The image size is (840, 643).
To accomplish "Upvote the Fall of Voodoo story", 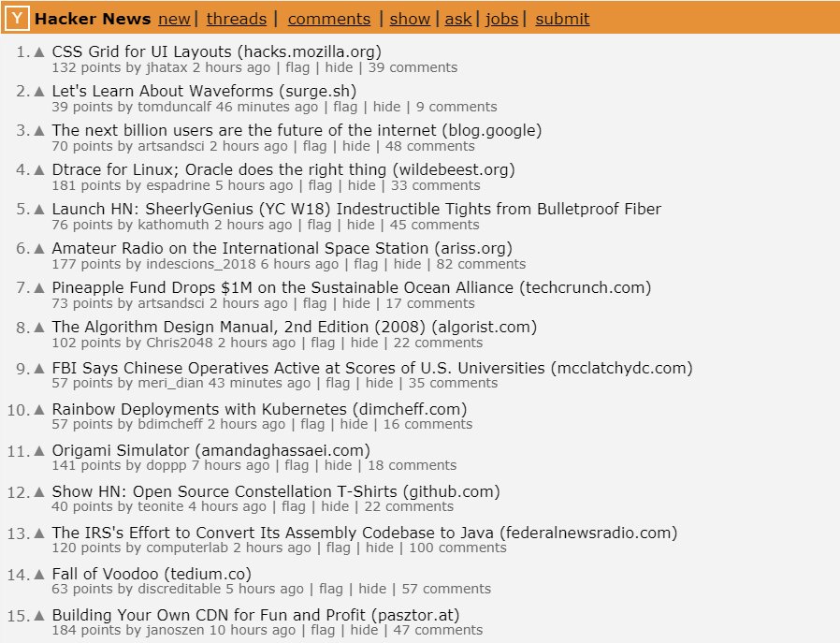I will pyautogui.click(x=39, y=575).
